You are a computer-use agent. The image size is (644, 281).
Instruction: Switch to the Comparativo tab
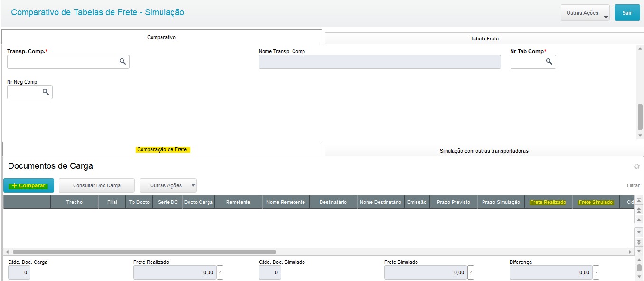click(161, 37)
